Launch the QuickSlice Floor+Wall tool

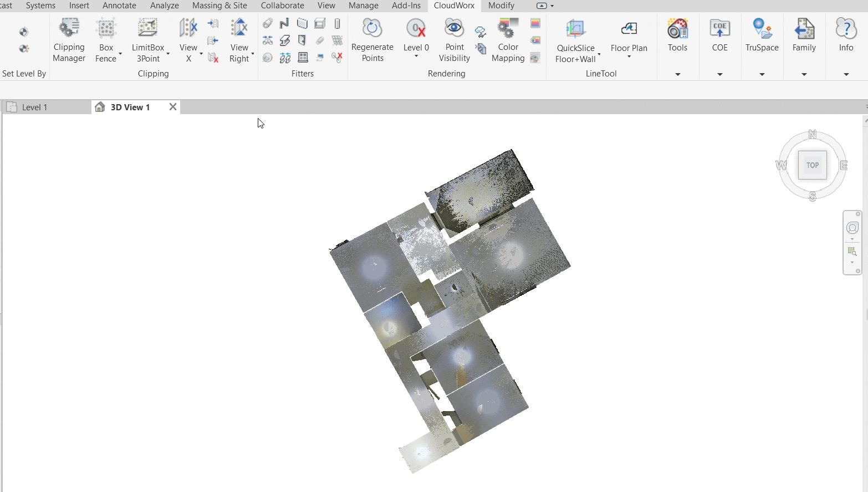(x=575, y=40)
